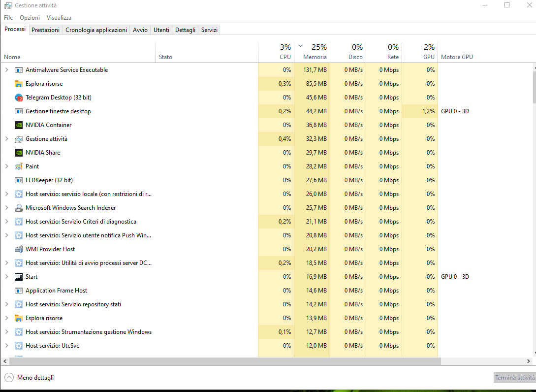
Task: Click the Servizio Criteri di diagnostica gear icon
Action: (x=19, y=221)
